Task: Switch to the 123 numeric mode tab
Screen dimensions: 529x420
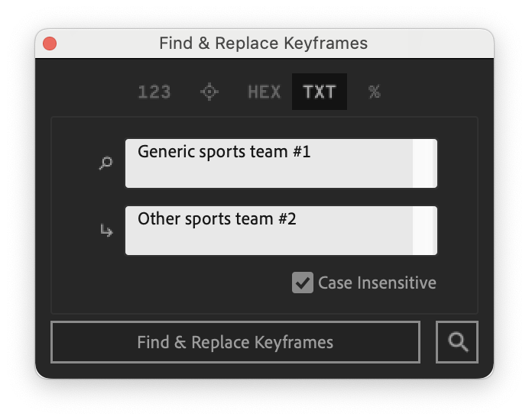Action: [154, 92]
